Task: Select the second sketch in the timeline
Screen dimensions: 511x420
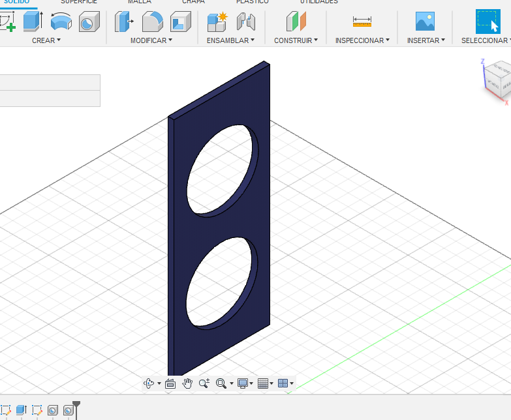Action: tap(37, 410)
